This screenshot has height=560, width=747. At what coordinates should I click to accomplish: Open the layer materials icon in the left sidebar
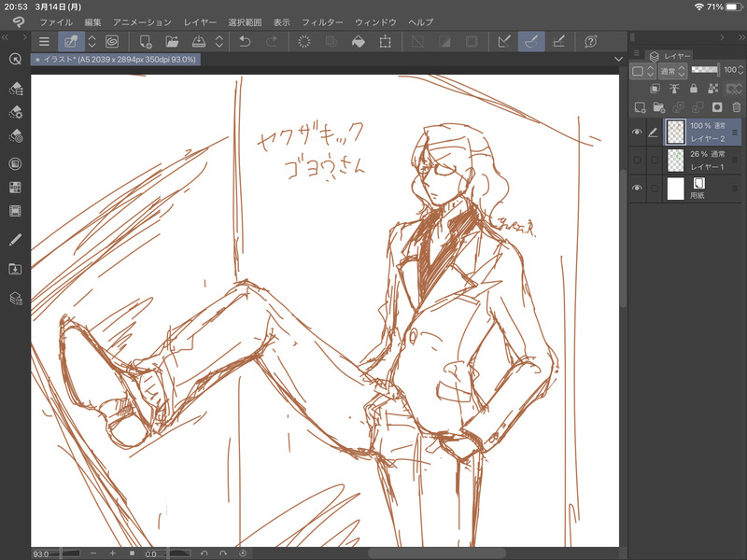pyautogui.click(x=15, y=299)
